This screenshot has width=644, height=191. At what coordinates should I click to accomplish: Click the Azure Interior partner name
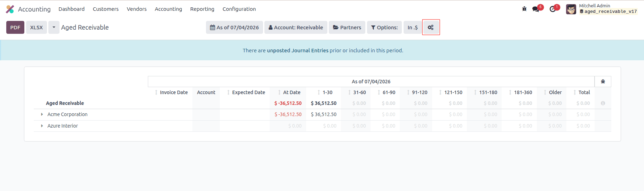click(63, 126)
